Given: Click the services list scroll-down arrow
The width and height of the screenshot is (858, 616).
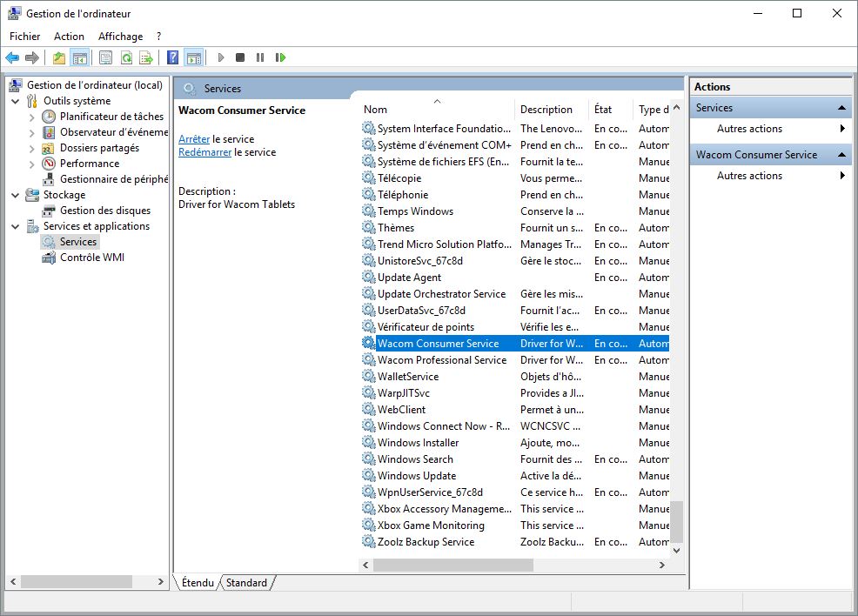Looking at the screenshot, I should (x=677, y=551).
